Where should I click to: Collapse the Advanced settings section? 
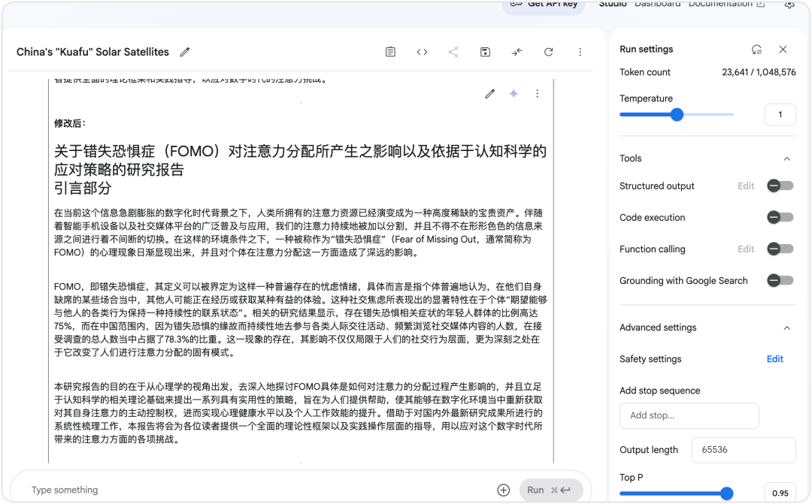click(787, 327)
